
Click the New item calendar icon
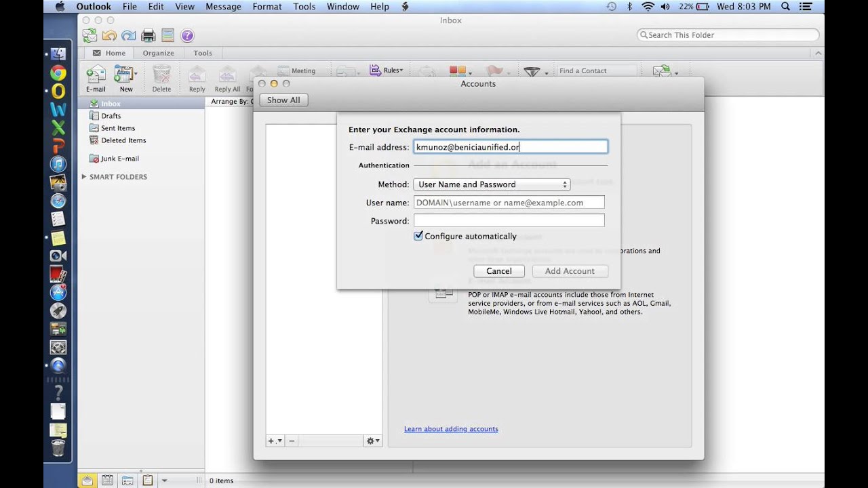(126, 78)
